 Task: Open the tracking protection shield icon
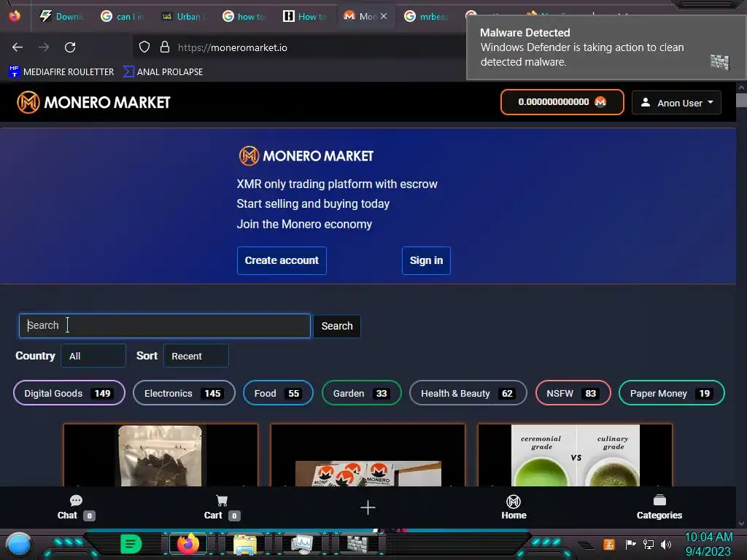[144, 47]
